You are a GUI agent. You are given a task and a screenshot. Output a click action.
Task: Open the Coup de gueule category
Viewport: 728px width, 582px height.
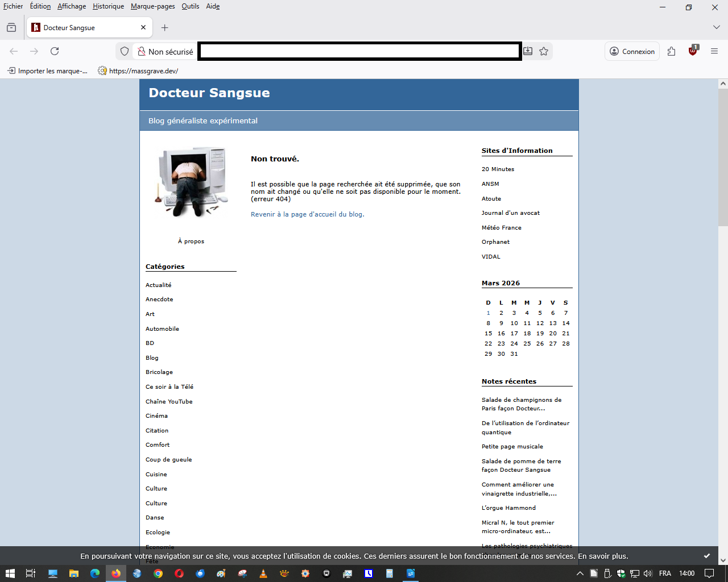click(x=169, y=459)
